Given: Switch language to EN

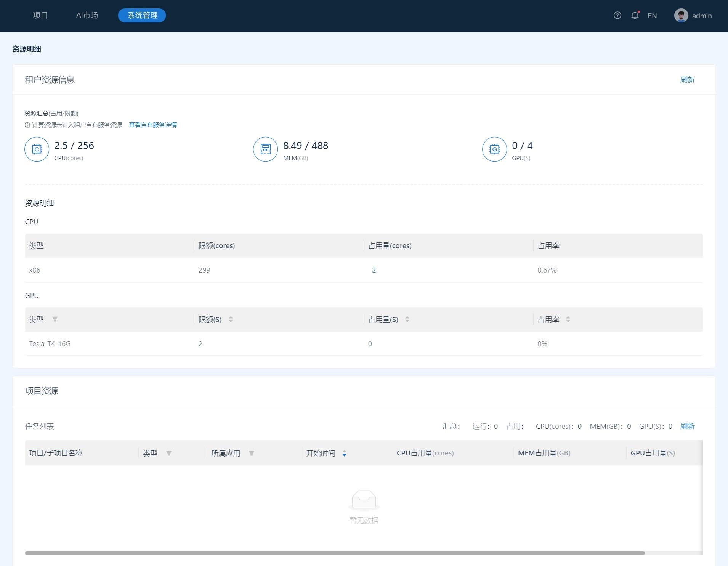Looking at the screenshot, I should click(x=652, y=16).
